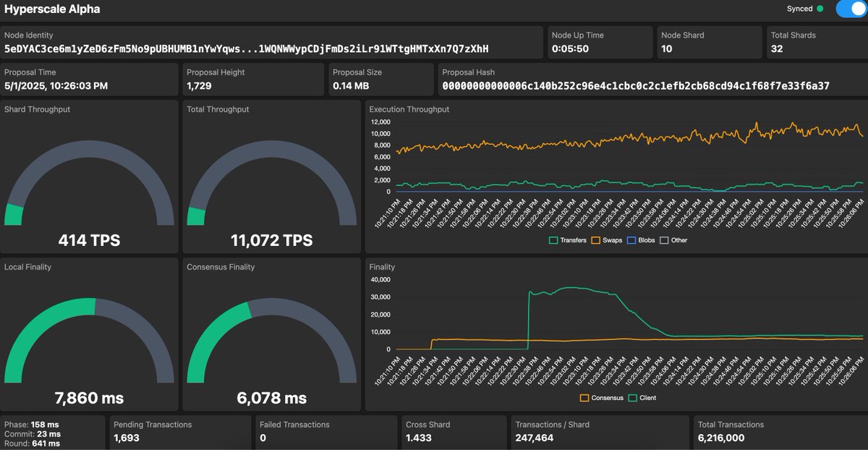Click the Failed Transactions value 0
This screenshot has height=450, width=868.
263,438
